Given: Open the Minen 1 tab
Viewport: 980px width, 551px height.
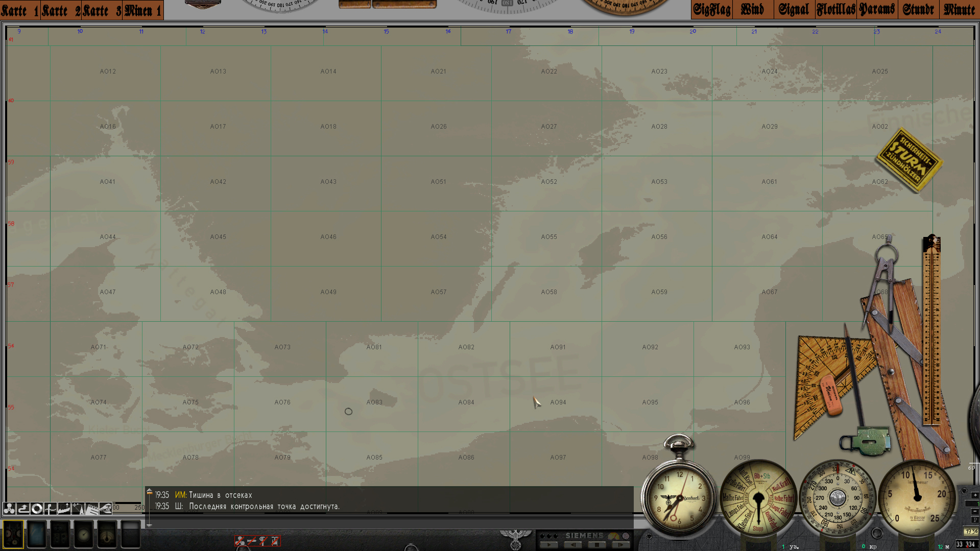Looking at the screenshot, I should click(143, 10).
